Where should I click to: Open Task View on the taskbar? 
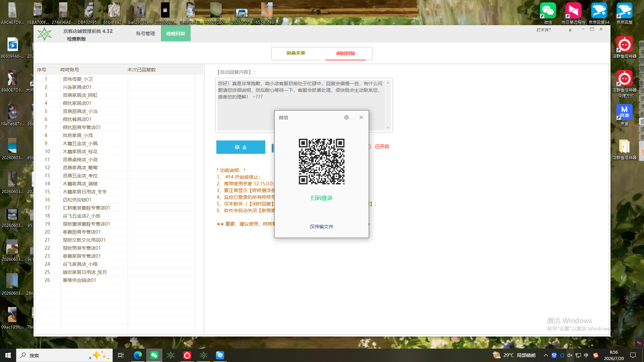[x=121, y=355]
